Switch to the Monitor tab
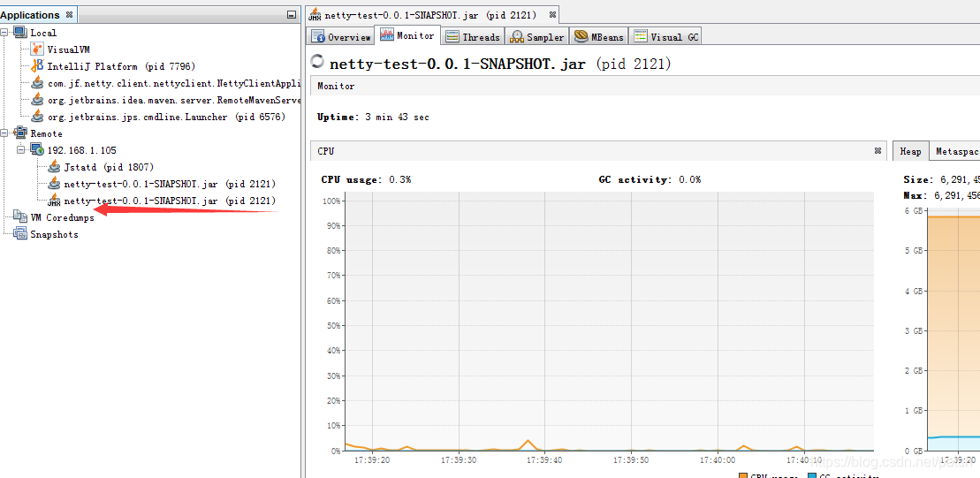 click(x=407, y=35)
